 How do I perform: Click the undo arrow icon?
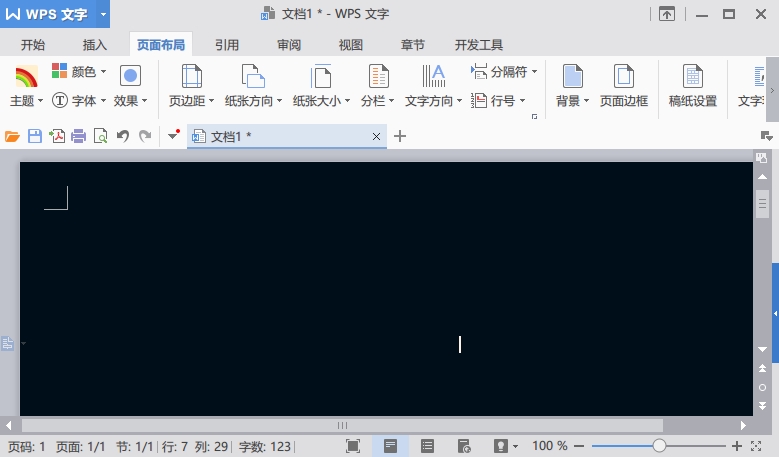pos(123,136)
